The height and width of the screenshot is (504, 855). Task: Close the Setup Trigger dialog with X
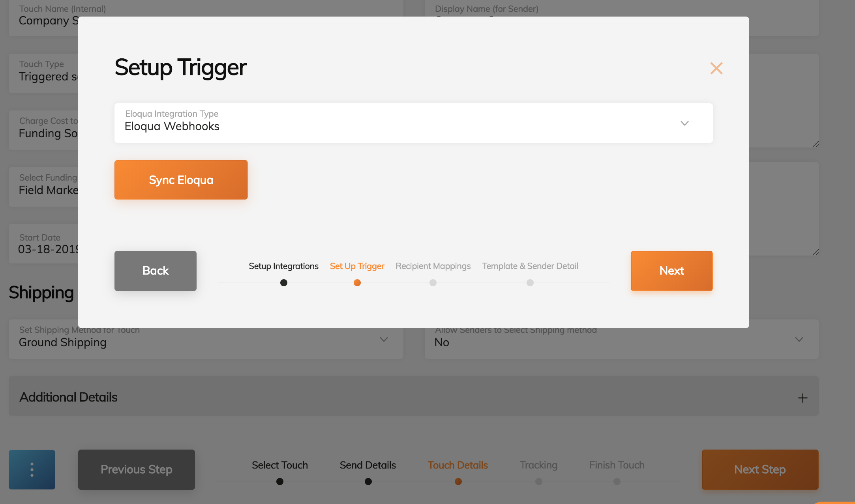click(x=716, y=68)
